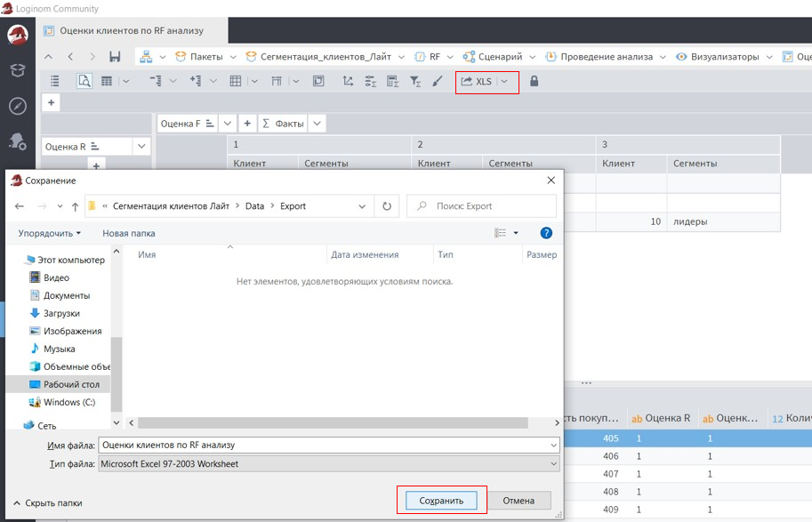Click the filter icon in toolbar
812x522 pixels.
pos(415,81)
